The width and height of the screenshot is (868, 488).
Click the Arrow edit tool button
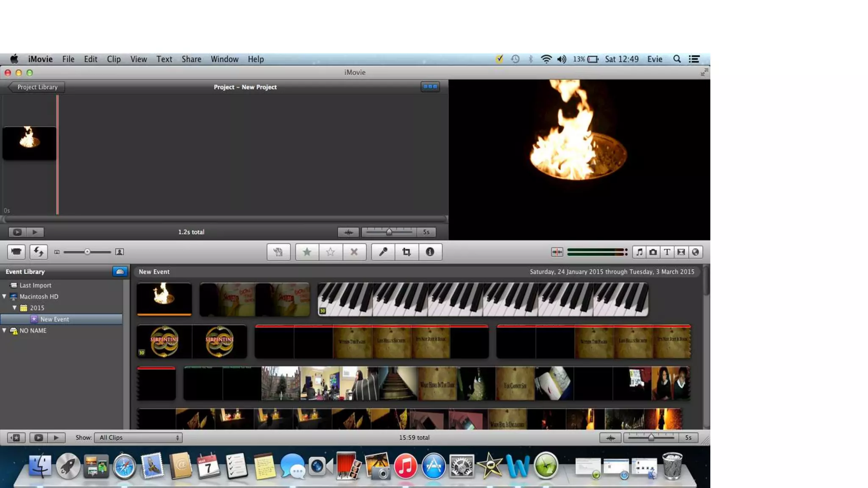(278, 252)
